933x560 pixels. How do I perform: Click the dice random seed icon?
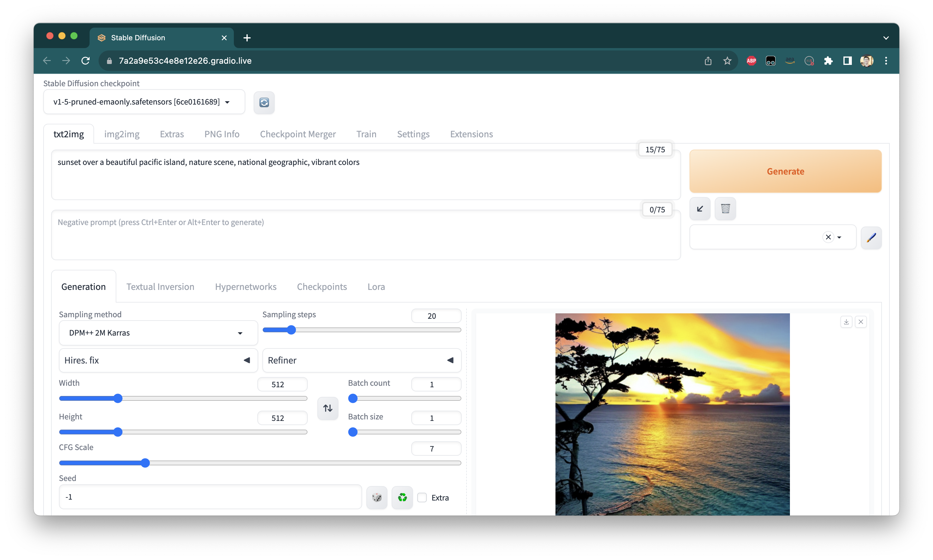tap(377, 497)
